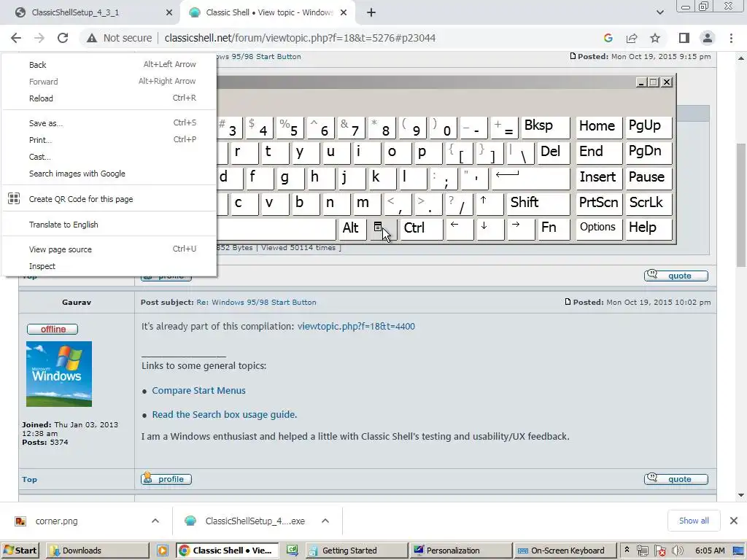Choose Search images with Google
The image size is (747, 560).
pos(109,174)
